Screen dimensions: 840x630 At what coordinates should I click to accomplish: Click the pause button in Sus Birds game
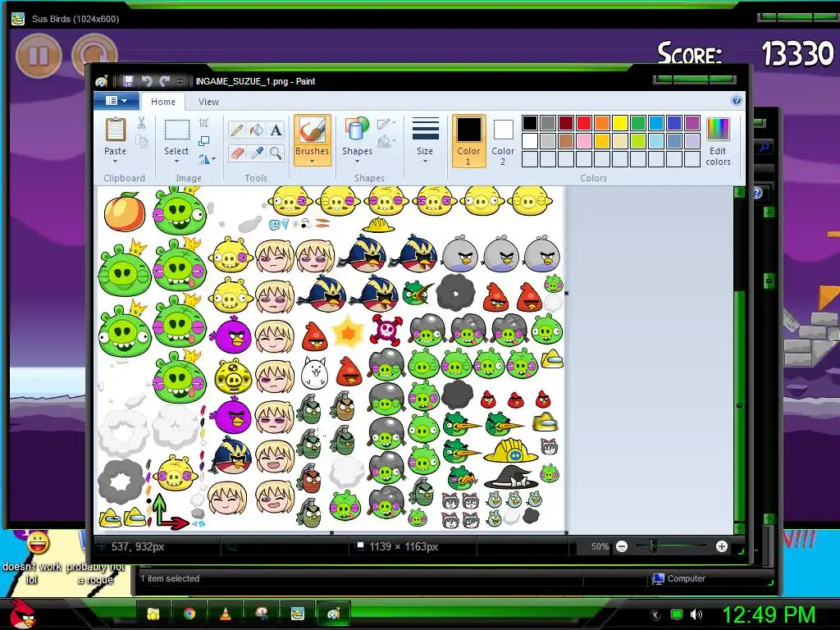38,55
